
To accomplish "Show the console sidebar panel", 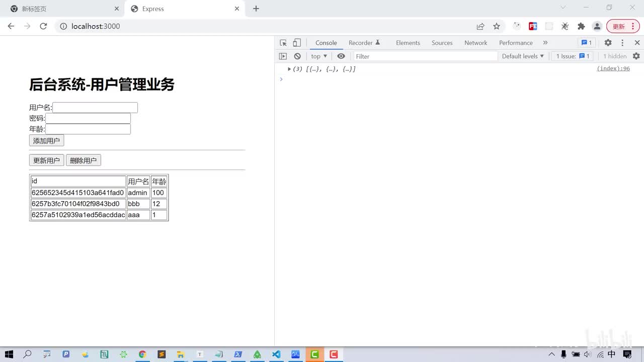I will point(283,56).
